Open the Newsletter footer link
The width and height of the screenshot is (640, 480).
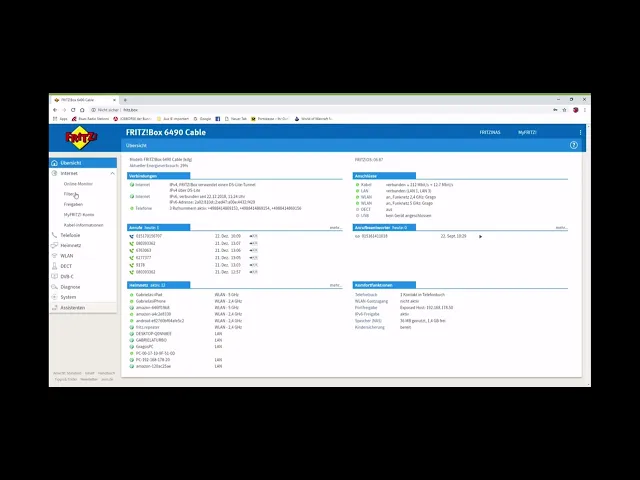(89, 380)
